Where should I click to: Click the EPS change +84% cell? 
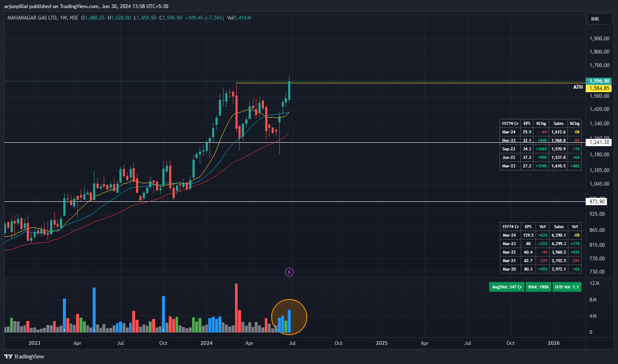point(541,141)
